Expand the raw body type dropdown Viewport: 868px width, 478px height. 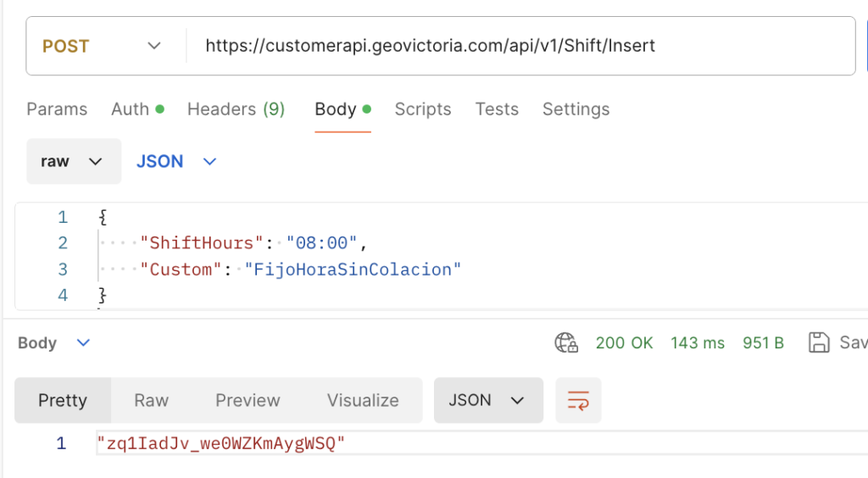[x=71, y=161]
